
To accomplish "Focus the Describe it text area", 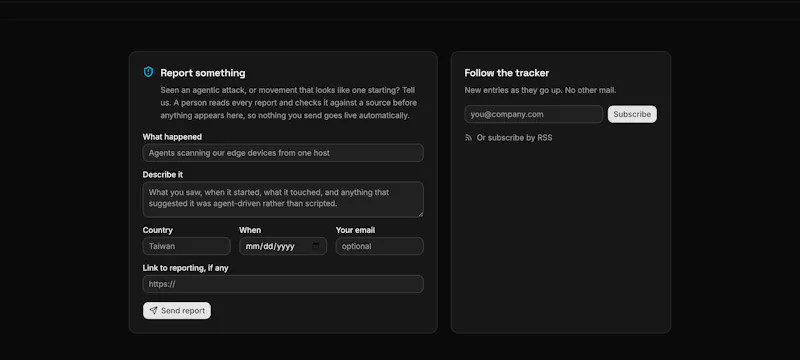I will coord(283,199).
